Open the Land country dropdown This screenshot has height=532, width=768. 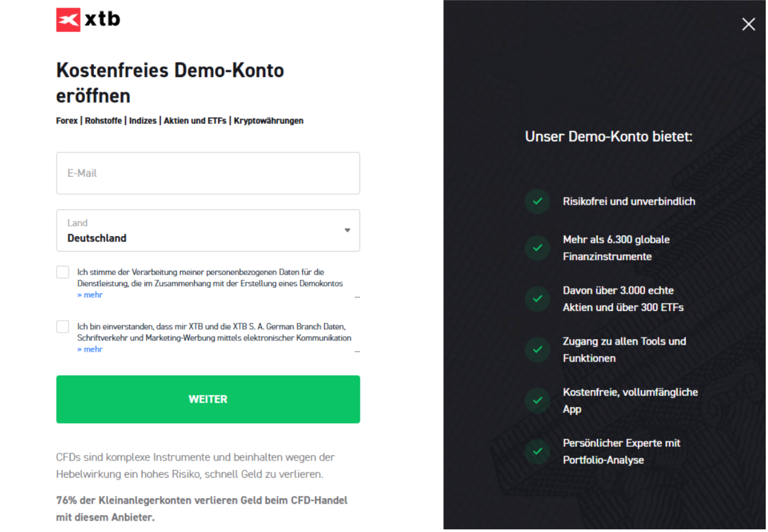pyautogui.click(x=207, y=231)
